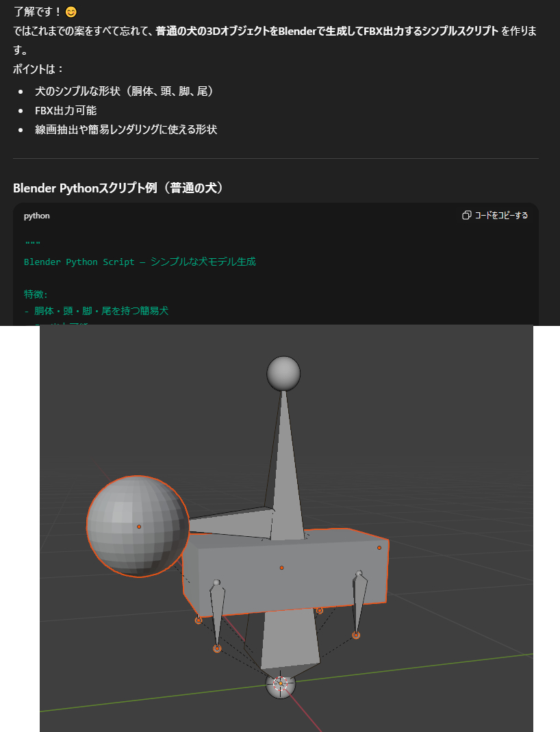Image resolution: width=560 pixels, height=732 pixels.
Task: Click the orange origin dot at box corner
Action: tap(379, 547)
